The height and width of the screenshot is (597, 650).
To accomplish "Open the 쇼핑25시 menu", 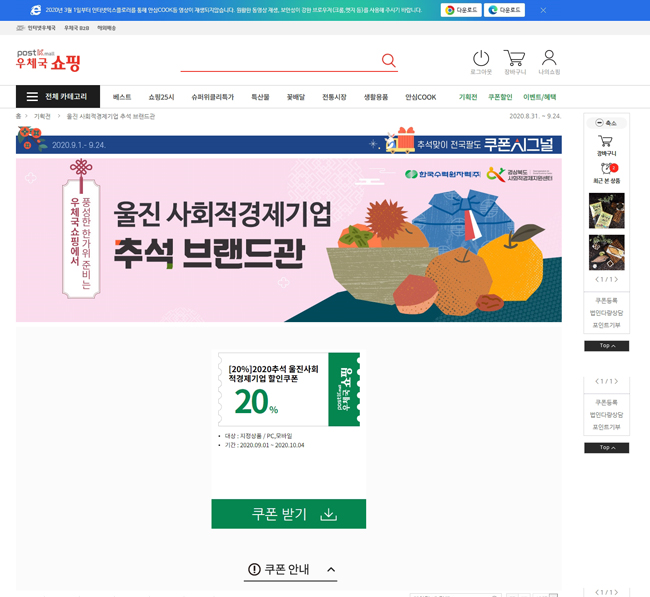I will (x=161, y=97).
